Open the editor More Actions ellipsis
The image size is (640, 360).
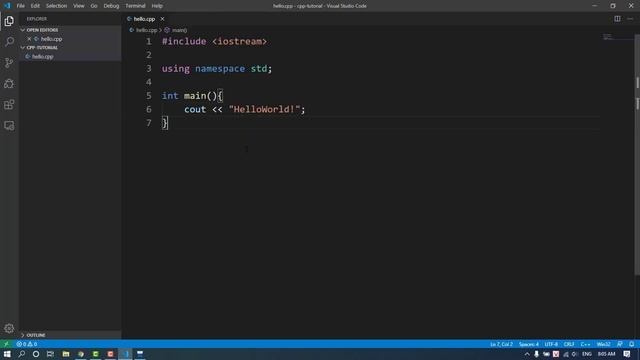coord(630,19)
